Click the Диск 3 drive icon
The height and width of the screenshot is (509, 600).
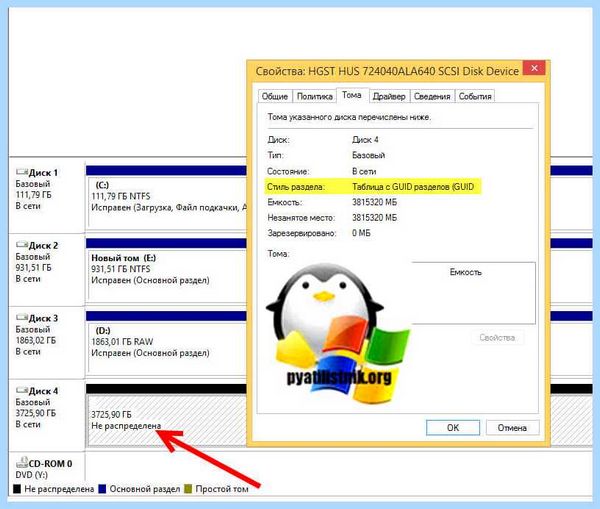22,318
